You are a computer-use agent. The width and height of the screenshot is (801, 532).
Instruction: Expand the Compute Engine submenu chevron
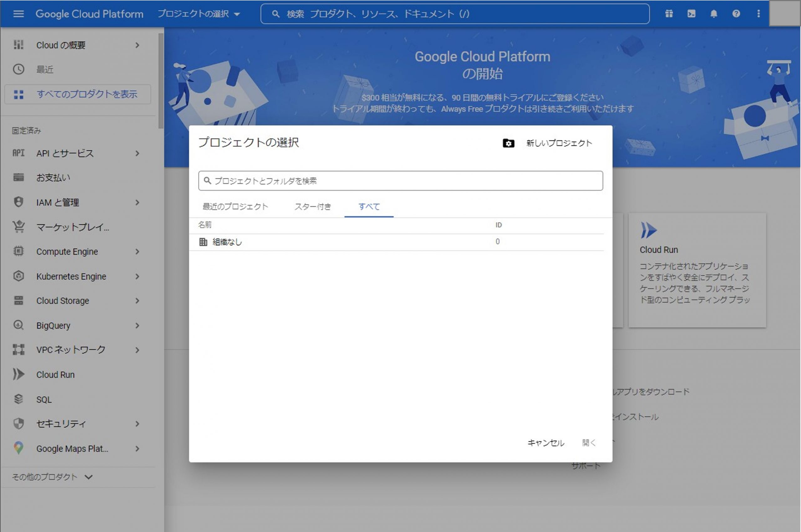pyautogui.click(x=137, y=252)
